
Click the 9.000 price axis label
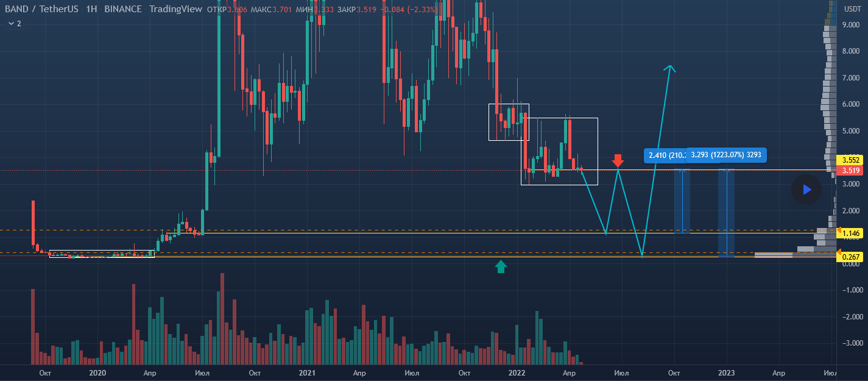(x=851, y=25)
